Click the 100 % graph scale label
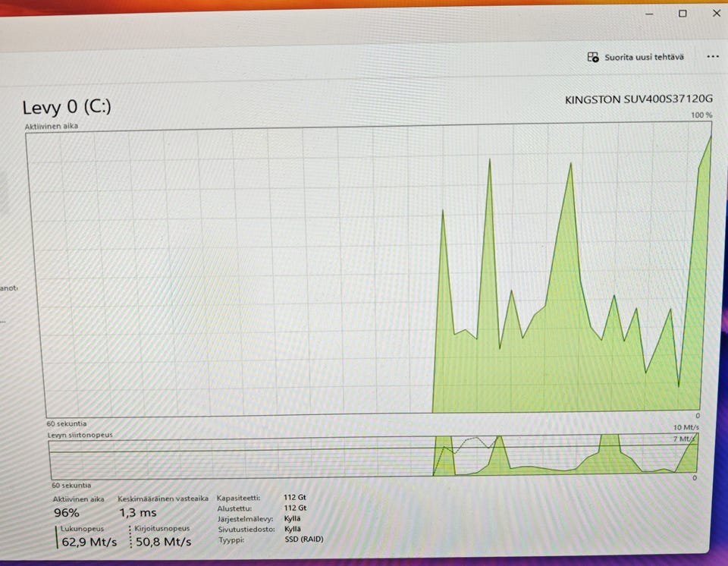 [701, 115]
